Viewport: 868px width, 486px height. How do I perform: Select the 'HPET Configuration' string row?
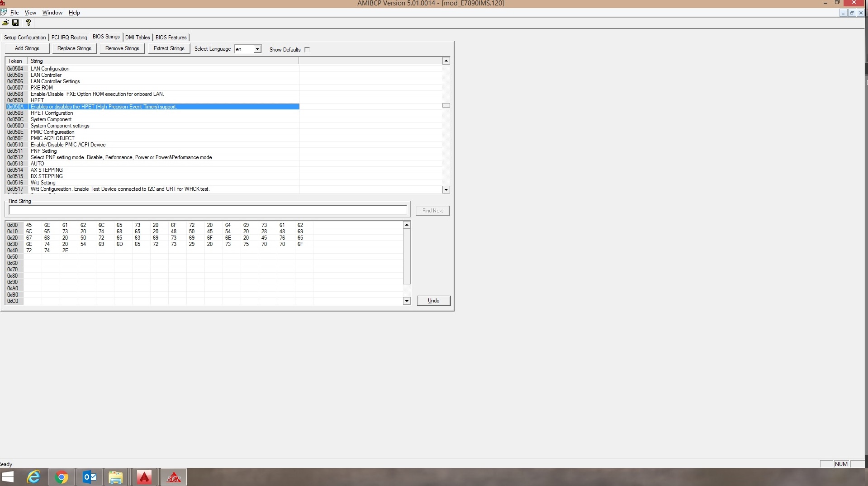coord(152,113)
